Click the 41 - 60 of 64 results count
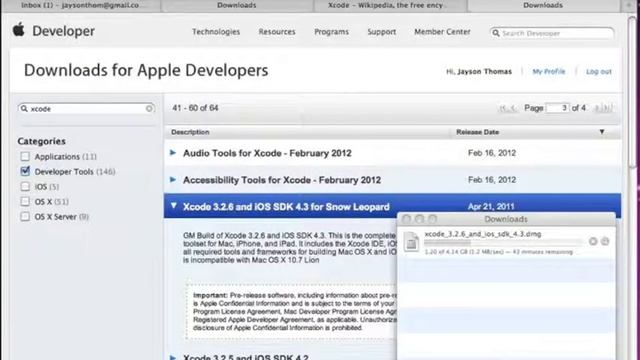Viewport: 640px width, 360px height. tap(195, 108)
